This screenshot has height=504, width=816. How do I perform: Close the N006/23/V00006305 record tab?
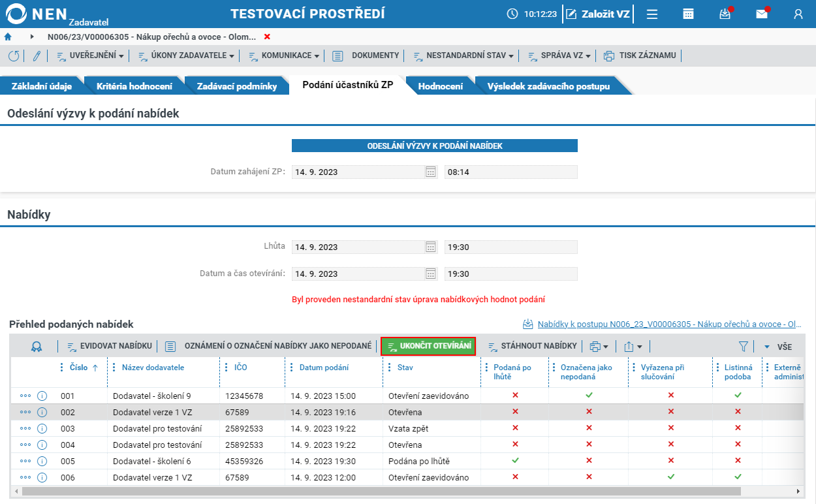point(267,37)
